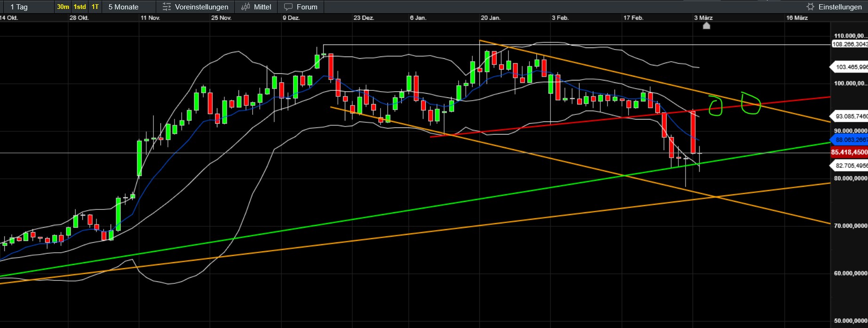Click the 11 Nov. date axis label
This screenshot has width=868, height=328.
[x=151, y=18]
